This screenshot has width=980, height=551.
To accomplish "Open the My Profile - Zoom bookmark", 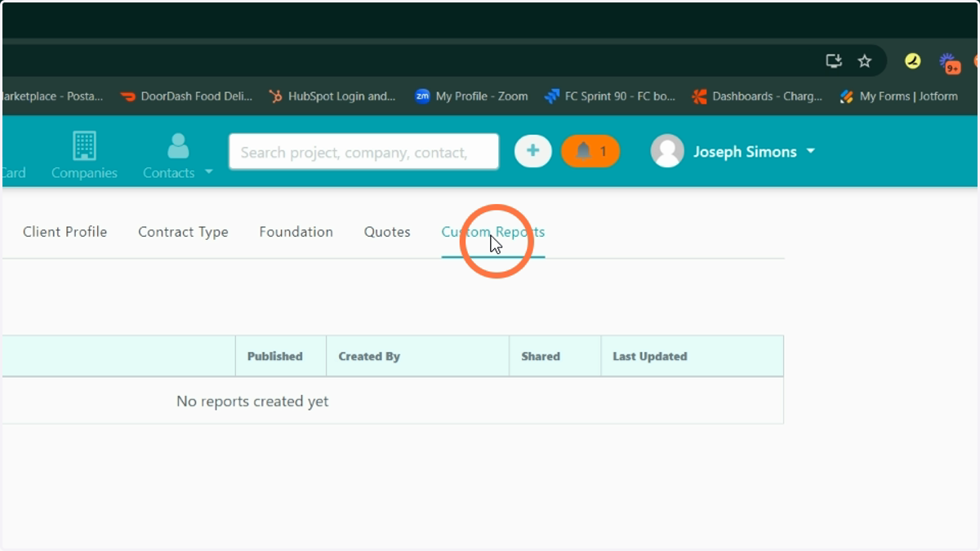I will click(471, 96).
